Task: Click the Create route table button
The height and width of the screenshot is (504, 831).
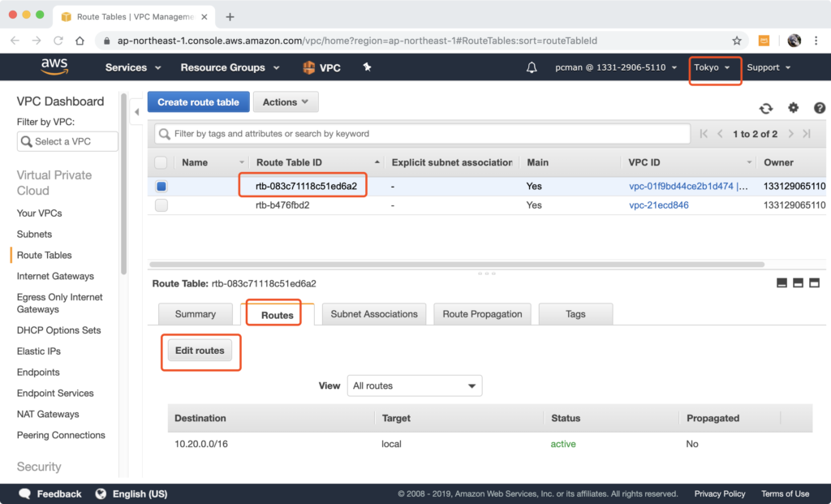Action: [198, 101]
